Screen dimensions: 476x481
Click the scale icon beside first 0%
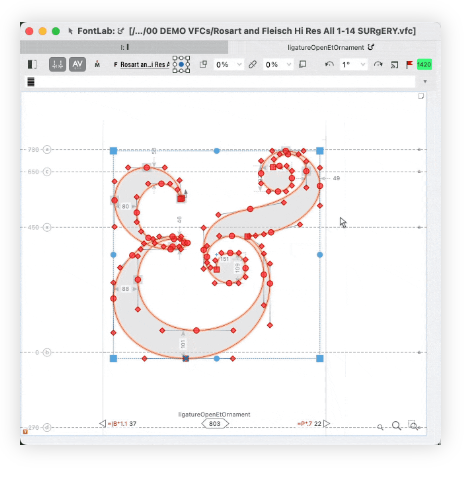[203, 64]
